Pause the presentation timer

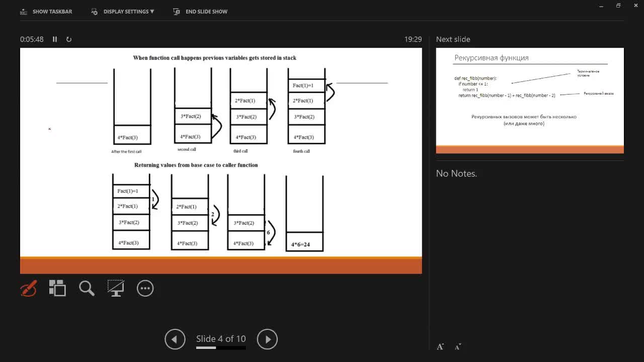pos(55,39)
